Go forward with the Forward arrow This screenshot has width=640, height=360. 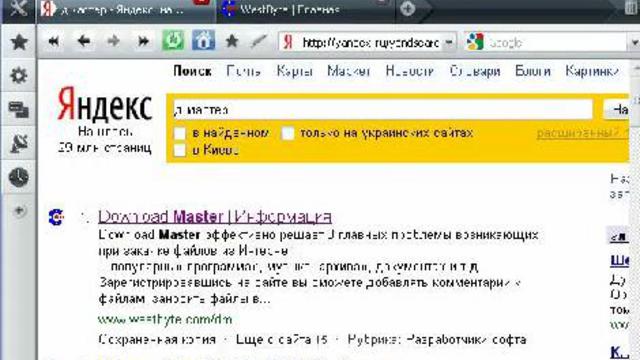click(x=113, y=41)
